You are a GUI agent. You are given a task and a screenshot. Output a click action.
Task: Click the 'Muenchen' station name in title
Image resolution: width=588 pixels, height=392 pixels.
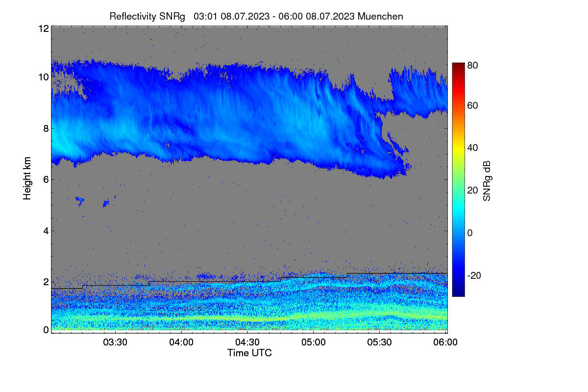380,16
